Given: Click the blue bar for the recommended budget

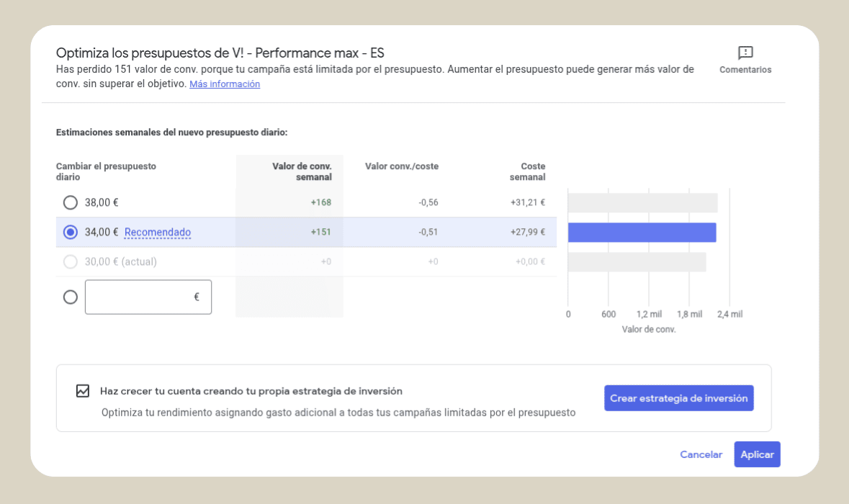Looking at the screenshot, I should click(x=641, y=232).
